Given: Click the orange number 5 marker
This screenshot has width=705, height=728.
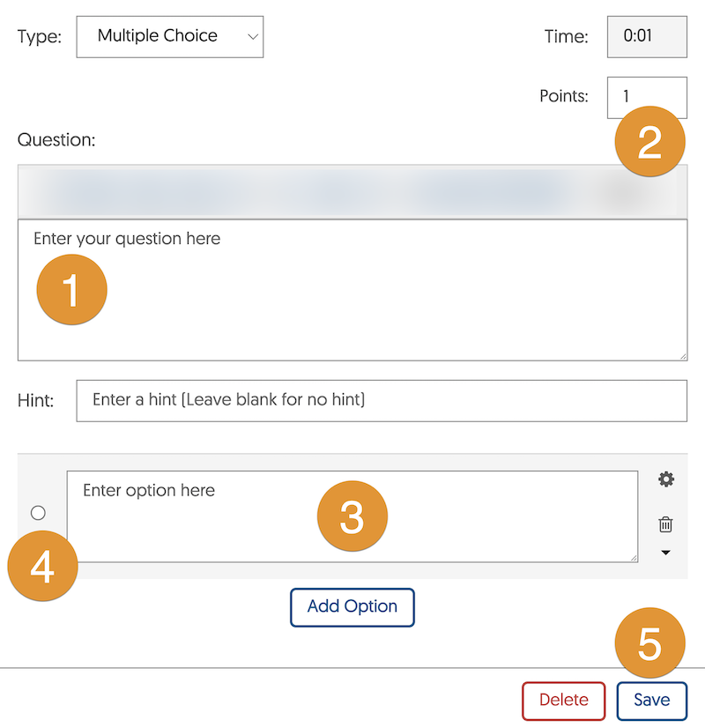Looking at the screenshot, I should click(649, 646).
